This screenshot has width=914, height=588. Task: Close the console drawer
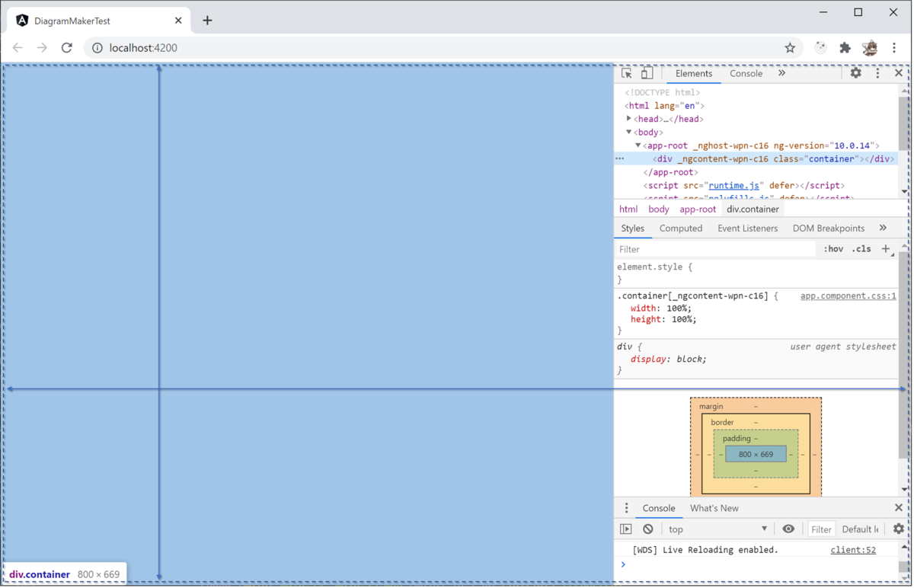click(899, 508)
